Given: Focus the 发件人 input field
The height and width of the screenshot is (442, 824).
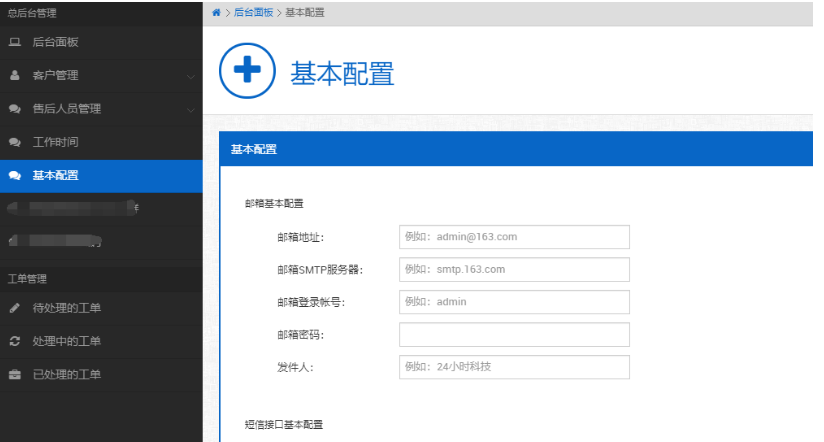Looking at the screenshot, I should pos(514,367).
